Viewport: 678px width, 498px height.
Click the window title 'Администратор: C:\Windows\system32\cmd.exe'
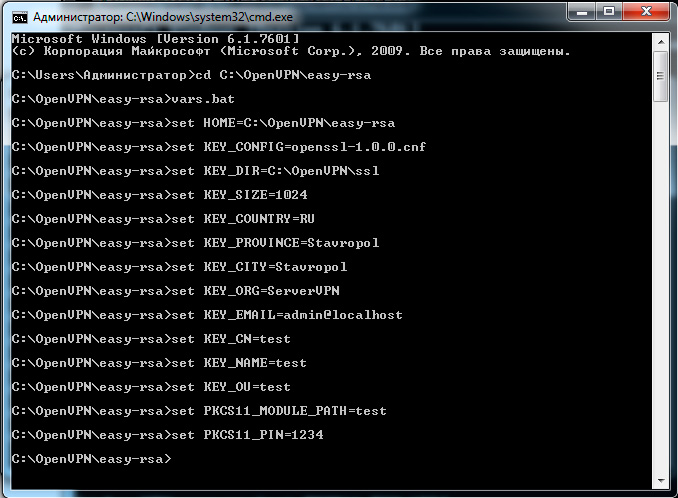(163, 17)
